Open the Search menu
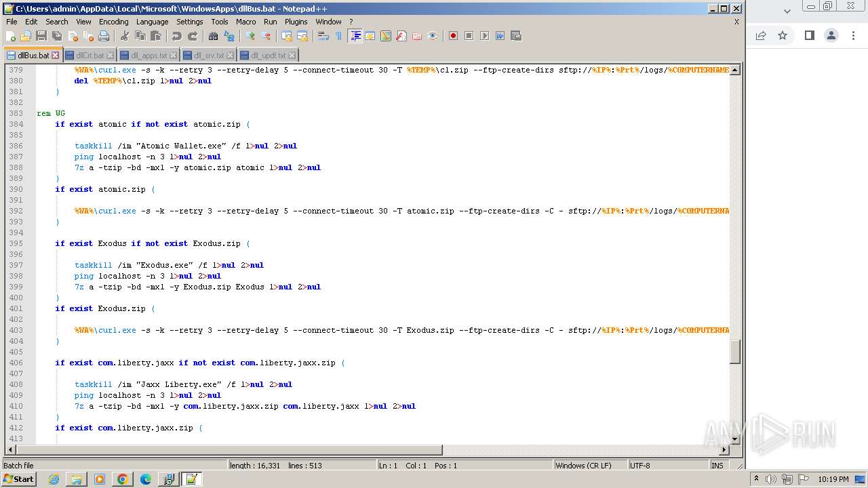The height and width of the screenshot is (488, 868). 56,22
